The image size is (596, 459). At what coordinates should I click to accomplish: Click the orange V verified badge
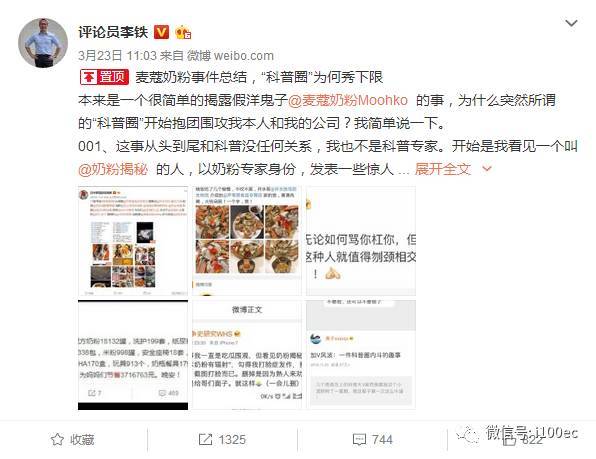(161, 32)
